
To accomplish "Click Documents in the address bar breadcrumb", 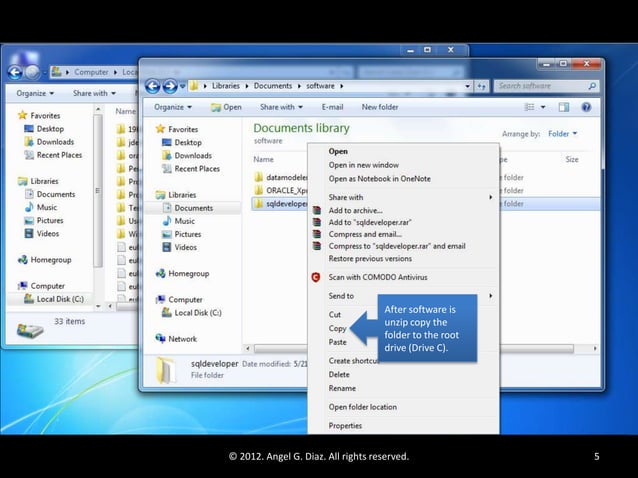I will 273,86.
